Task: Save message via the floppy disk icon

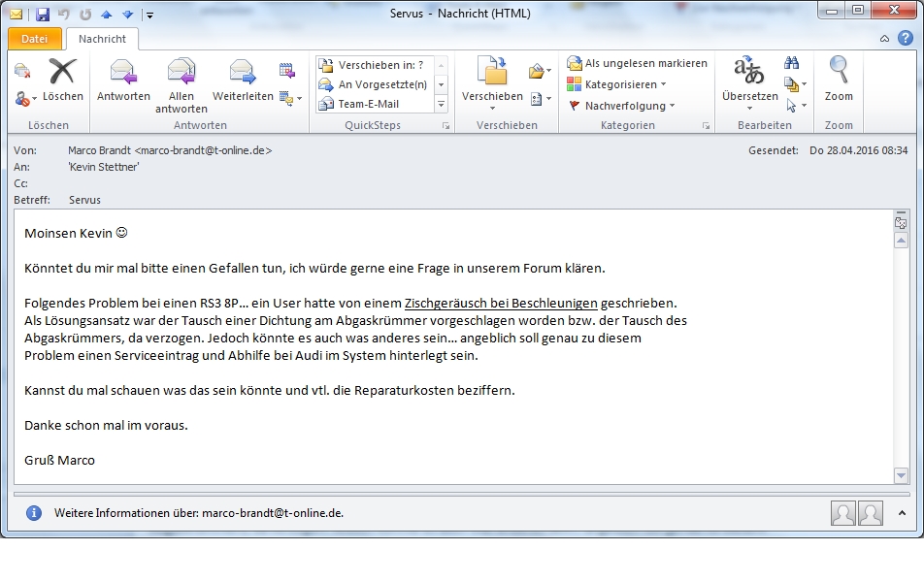Action: click(x=43, y=15)
